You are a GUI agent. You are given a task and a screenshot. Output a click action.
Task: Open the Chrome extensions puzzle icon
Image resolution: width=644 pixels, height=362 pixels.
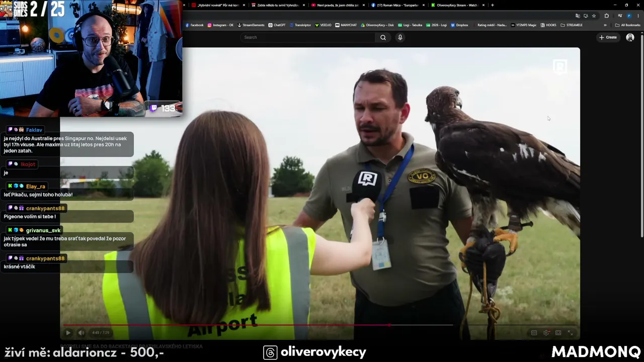point(606,16)
